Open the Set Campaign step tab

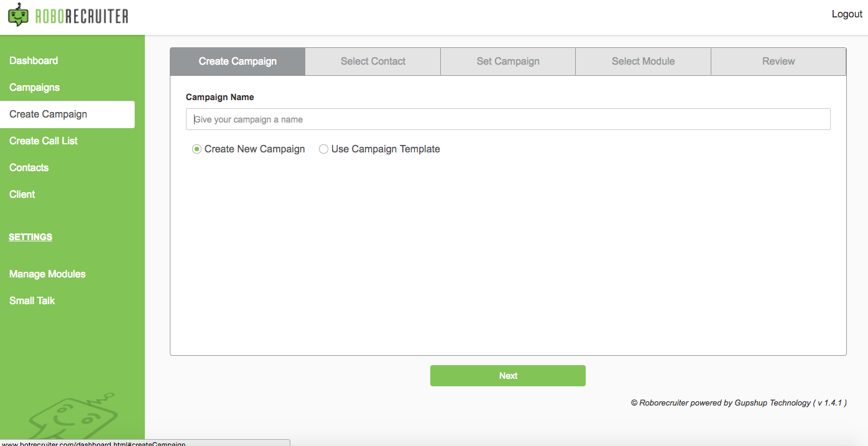[508, 62]
